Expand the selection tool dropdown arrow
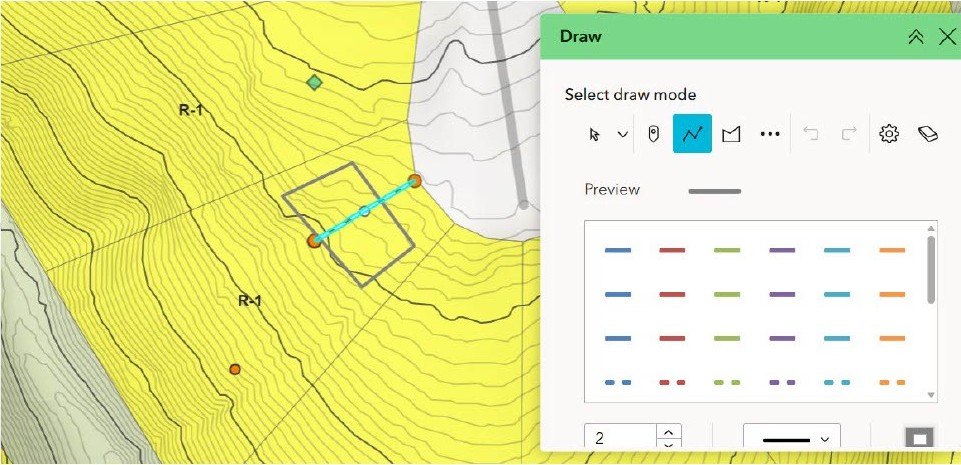The height and width of the screenshot is (465, 961). click(x=622, y=134)
